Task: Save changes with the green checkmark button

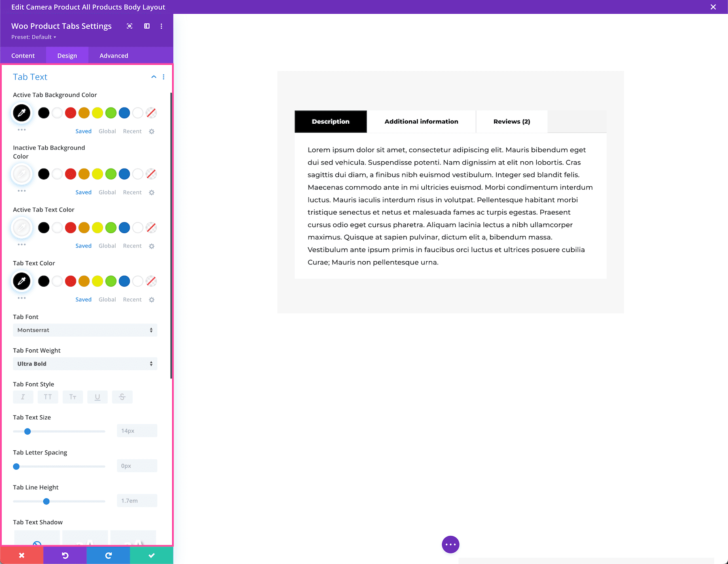Action: point(151,555)
